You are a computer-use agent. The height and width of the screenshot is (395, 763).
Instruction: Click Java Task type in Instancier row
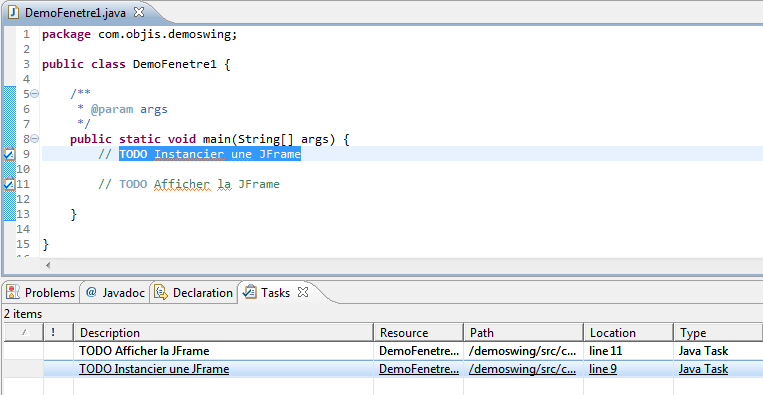tap(703, 369)
